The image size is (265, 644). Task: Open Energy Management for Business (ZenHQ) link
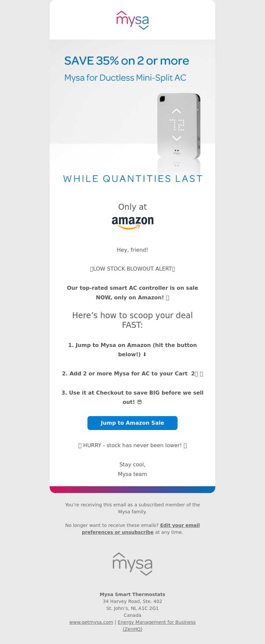pos(156,625)
